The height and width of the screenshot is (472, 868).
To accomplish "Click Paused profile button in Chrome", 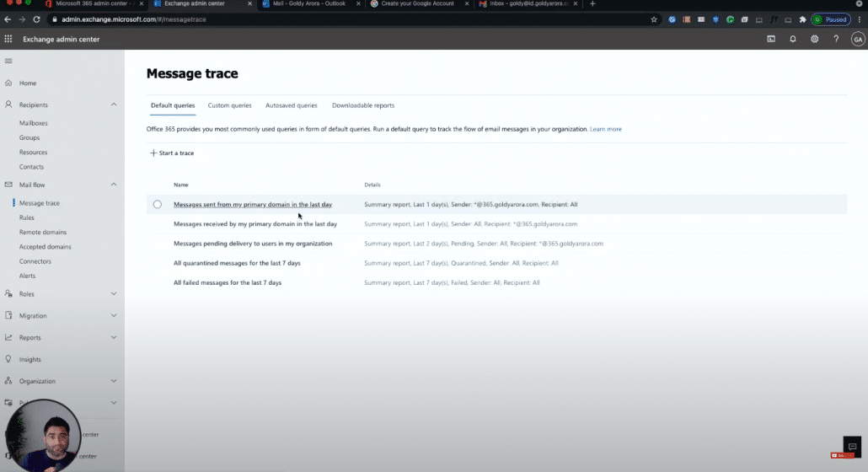I will (830, 19).
